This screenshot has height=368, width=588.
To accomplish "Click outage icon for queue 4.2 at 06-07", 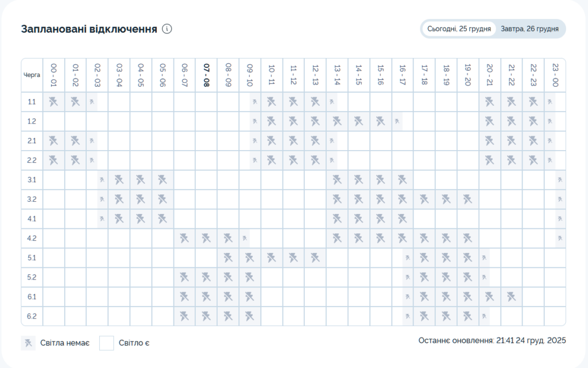I will [x=184, y=238].
